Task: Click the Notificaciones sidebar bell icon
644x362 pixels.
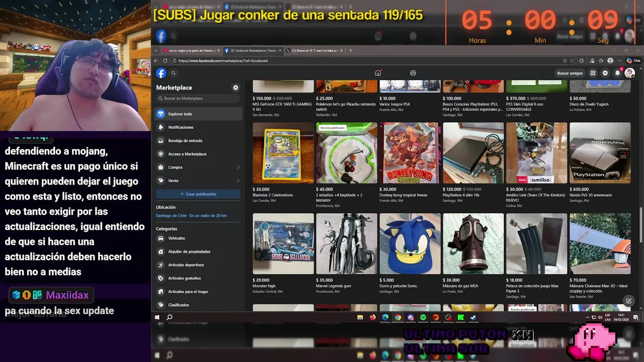Action: click(x=160, y=127)
